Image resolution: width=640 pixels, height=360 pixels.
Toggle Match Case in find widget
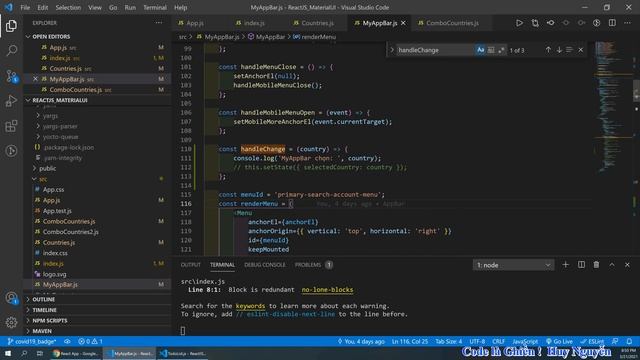pos(480,50)
